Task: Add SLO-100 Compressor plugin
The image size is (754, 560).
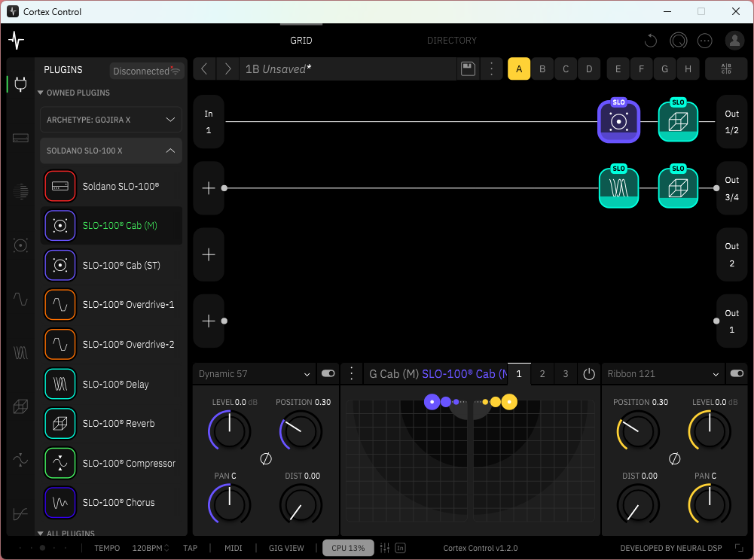Action: (x=111, y=463)
